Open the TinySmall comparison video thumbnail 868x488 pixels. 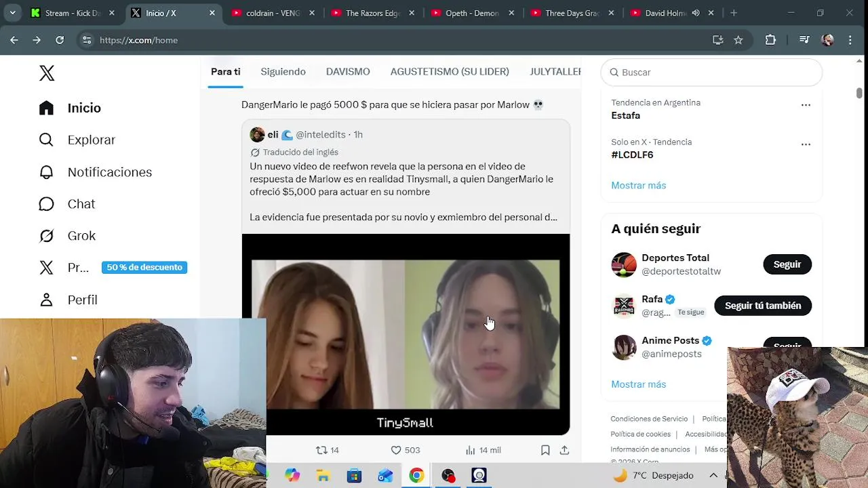[x=406, y=335]
